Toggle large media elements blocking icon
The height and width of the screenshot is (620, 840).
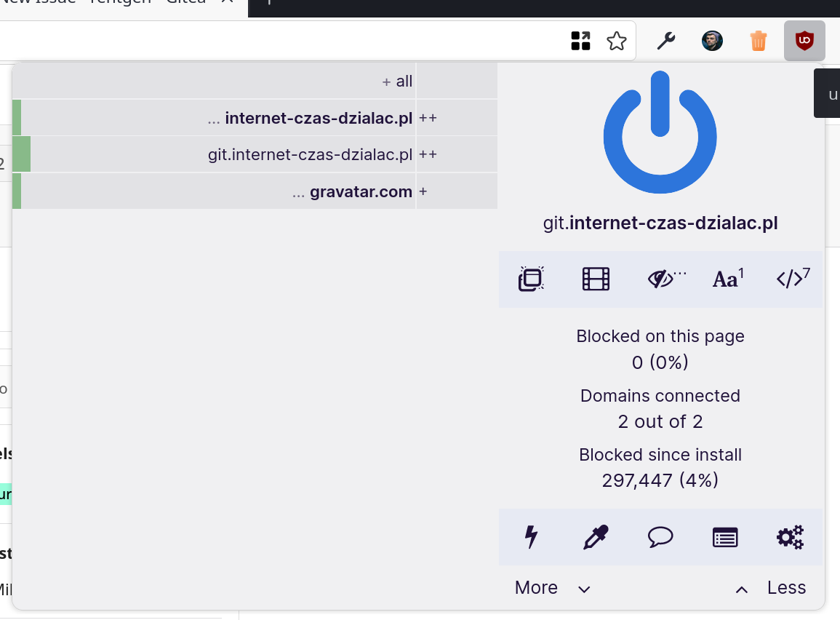pos(596,279)
